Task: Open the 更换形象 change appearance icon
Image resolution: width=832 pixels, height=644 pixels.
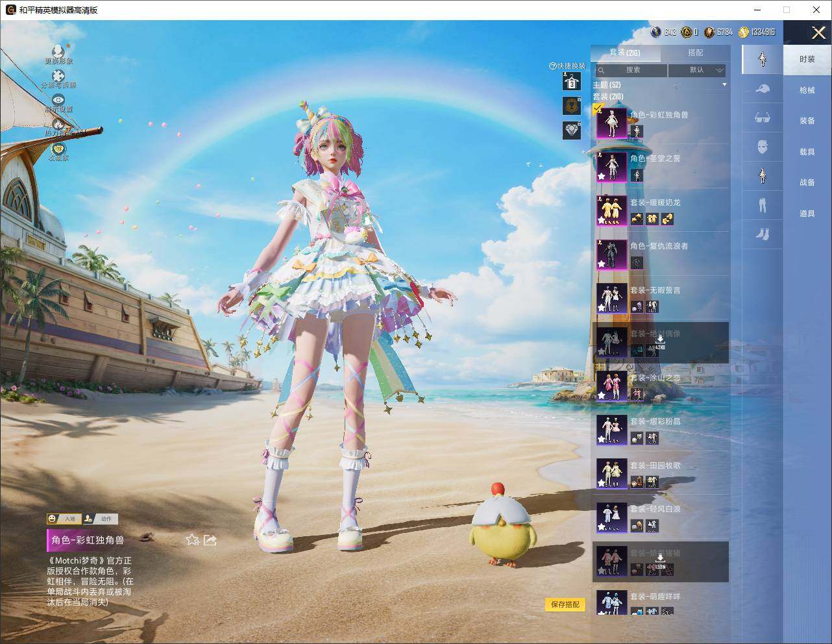Action: point(58,52)
